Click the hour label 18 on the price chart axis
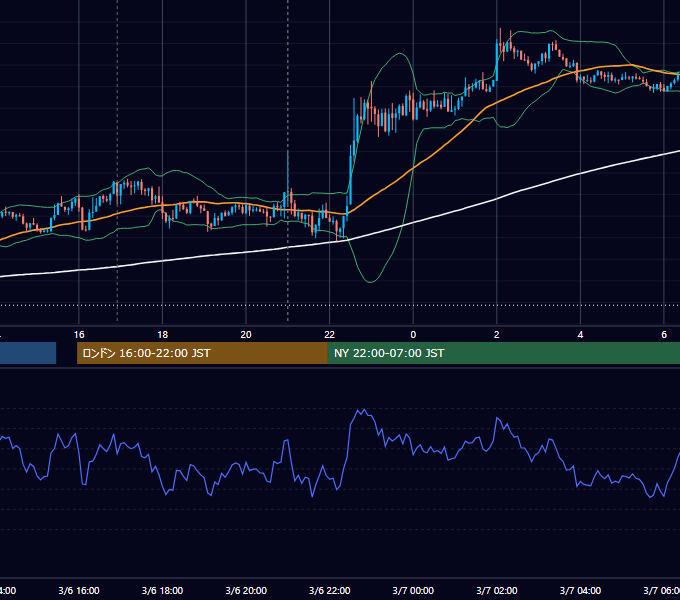Image resolution: width=680 pixels, height=600 pixels. (162, 335)
